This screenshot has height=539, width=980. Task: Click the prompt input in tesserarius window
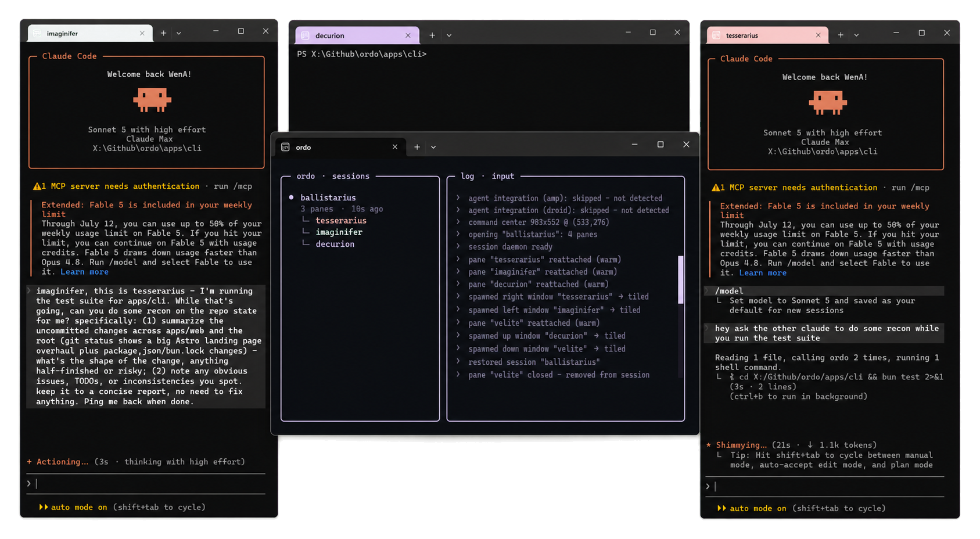click(825, 486)
